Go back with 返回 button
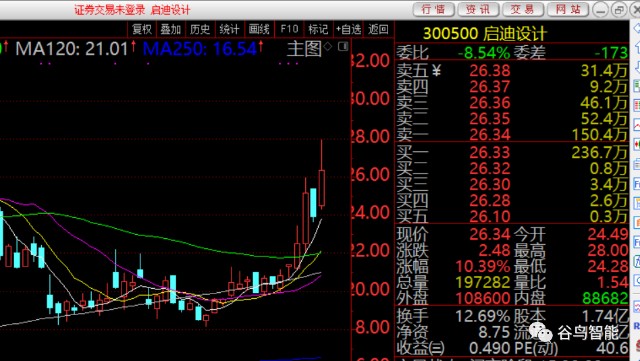The image size is (640, 361). pyautogui.click(x=378, y=29)
